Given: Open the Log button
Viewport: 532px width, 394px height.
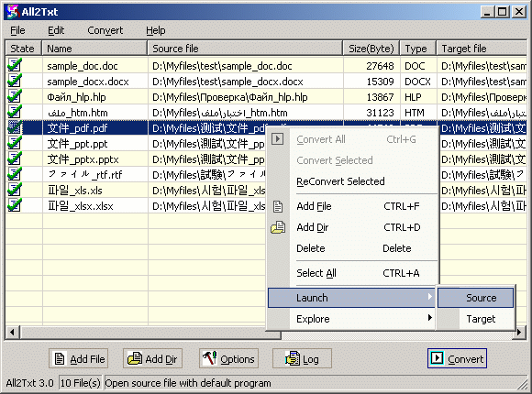Looking at the screenshot, I should [302, 358].
